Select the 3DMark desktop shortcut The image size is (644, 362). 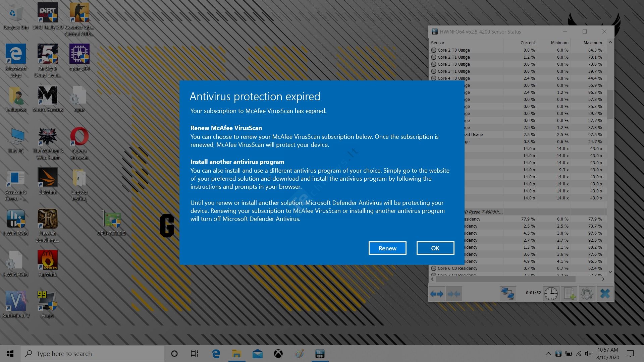pos(48,182)
